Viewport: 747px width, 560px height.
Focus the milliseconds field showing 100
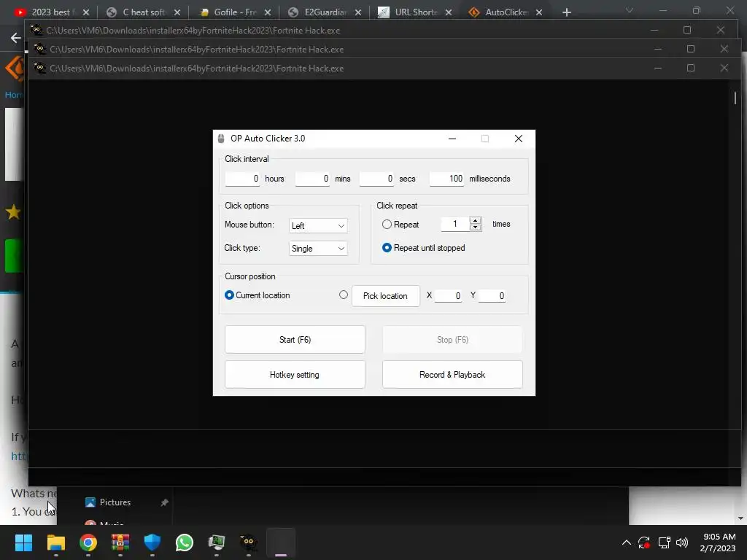pos(446,179)
